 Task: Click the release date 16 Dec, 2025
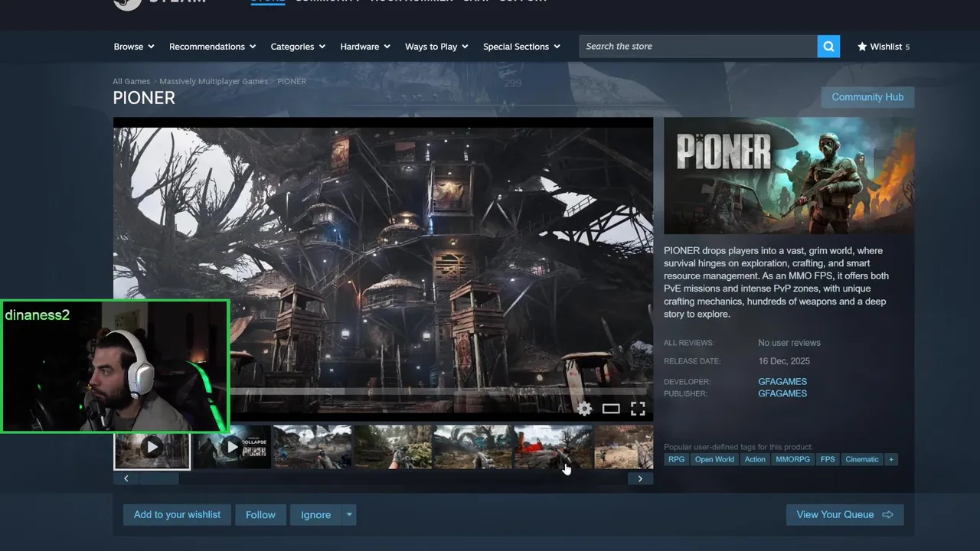[x=784, y=361]
